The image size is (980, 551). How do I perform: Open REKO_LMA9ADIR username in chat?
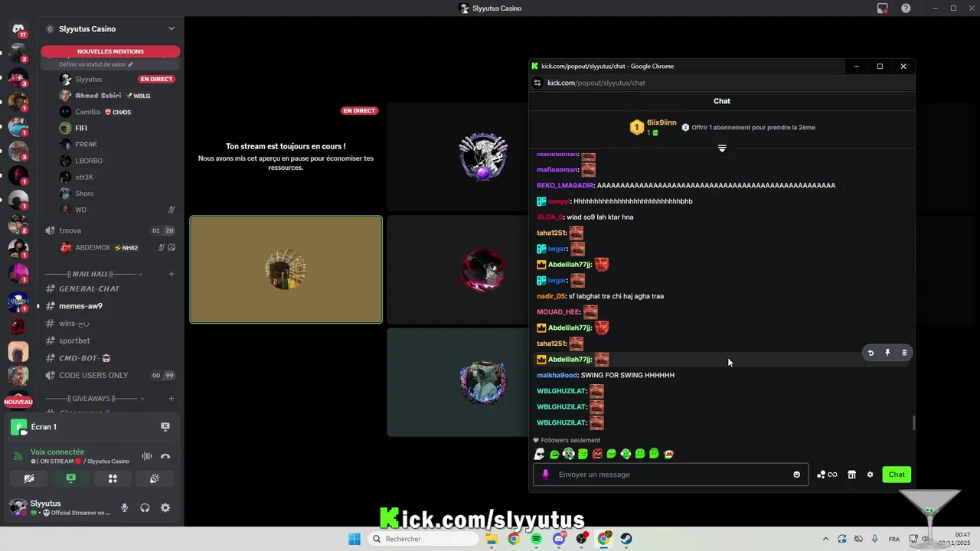click(x=565, y=185)
